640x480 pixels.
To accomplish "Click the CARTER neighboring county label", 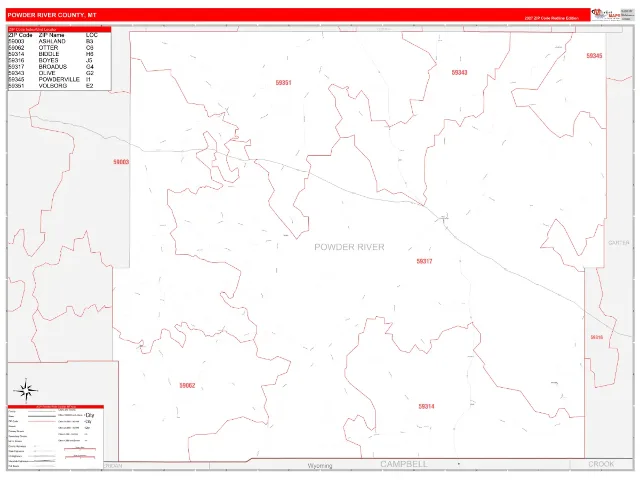I will coord(619,243).
